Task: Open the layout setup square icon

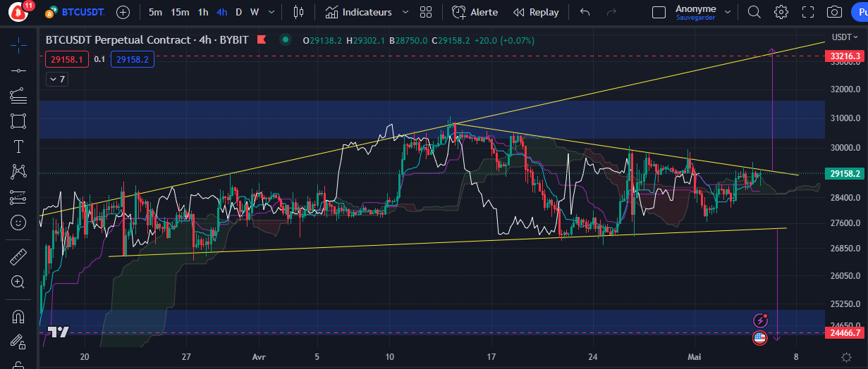Action: [x=659, y=12]
